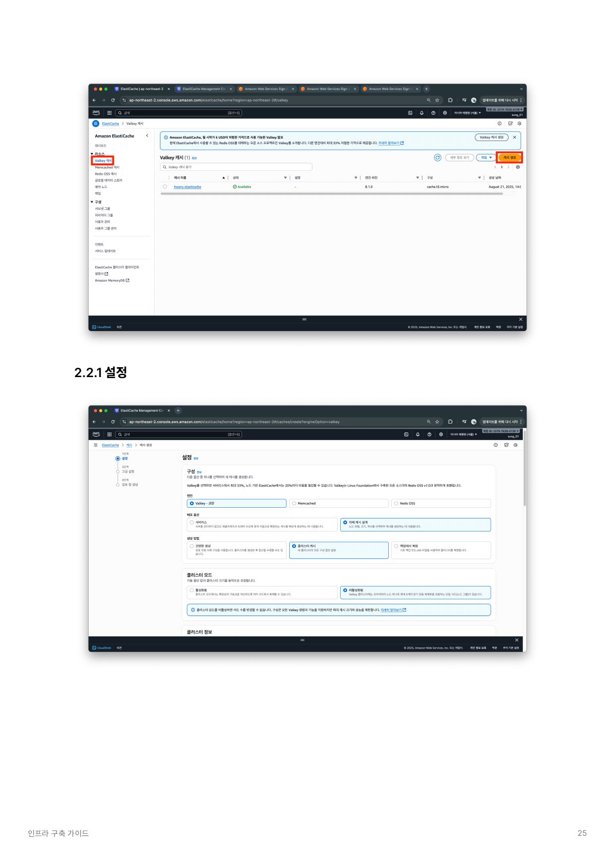This screenshot has width=615, height=868.
Task: Click the notifications bell in the lower AWS console
Action: (x=417, y=434)
